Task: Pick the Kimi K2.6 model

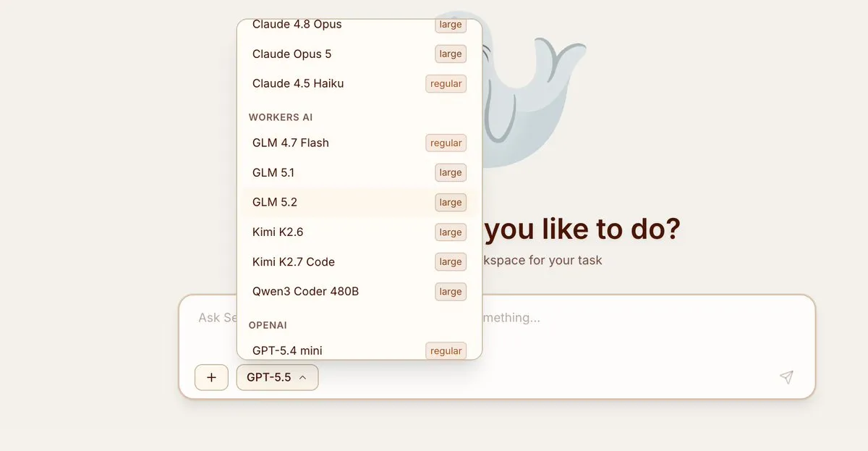Action: click(x=359, y=232)
